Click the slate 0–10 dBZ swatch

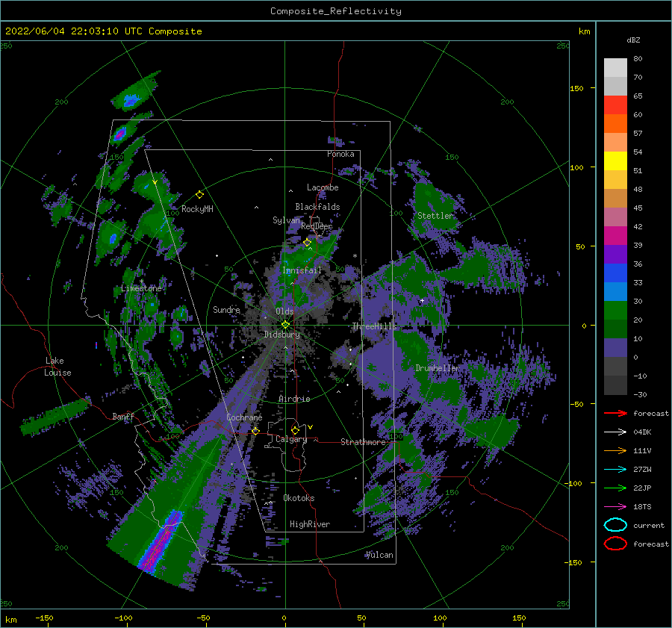pos(615,348)
